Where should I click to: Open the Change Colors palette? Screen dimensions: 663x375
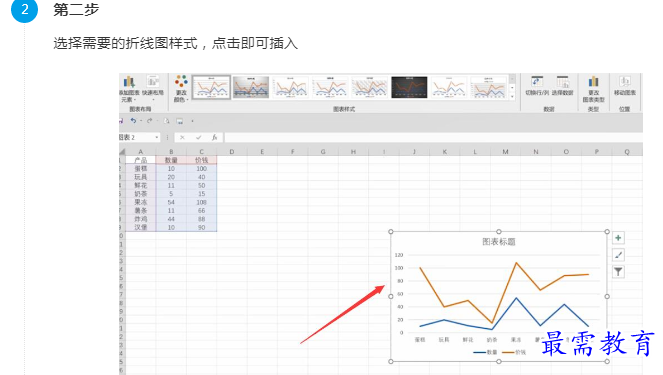click(x=181, y=89)
